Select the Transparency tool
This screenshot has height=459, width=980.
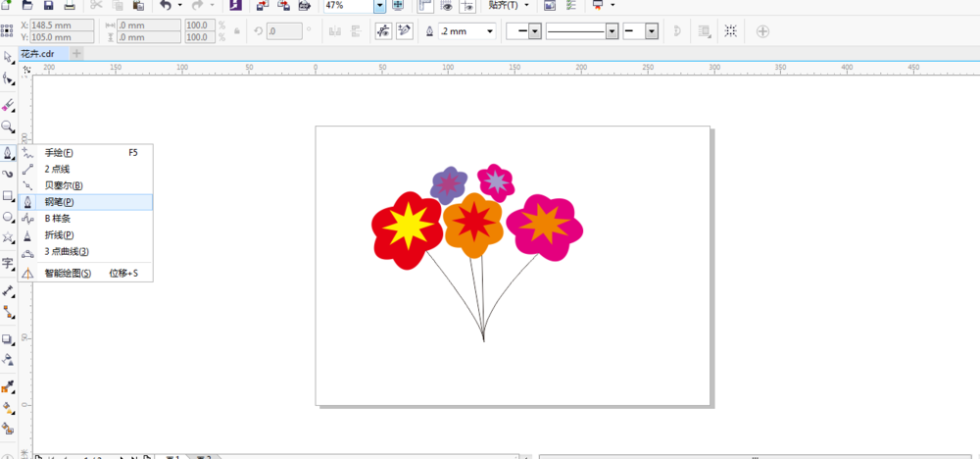click(x=8, y=360)
